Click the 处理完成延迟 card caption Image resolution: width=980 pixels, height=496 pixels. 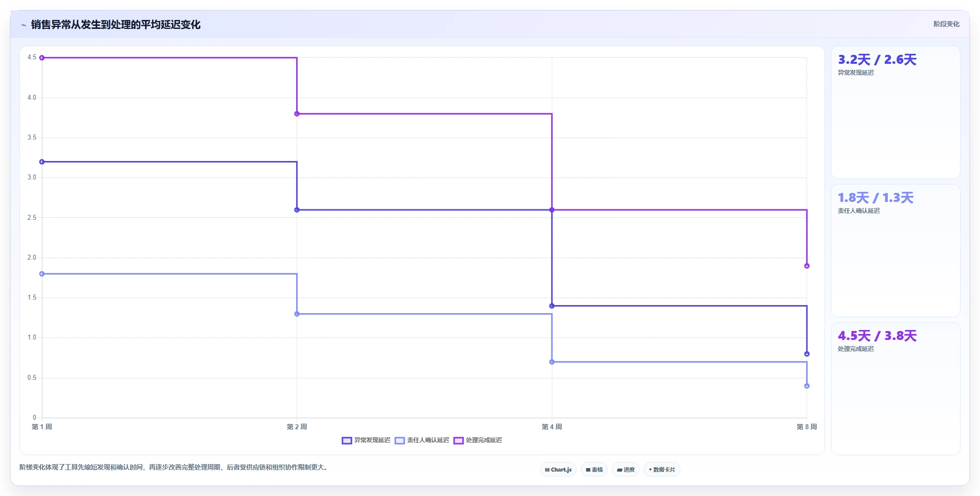tap(855, 349)
